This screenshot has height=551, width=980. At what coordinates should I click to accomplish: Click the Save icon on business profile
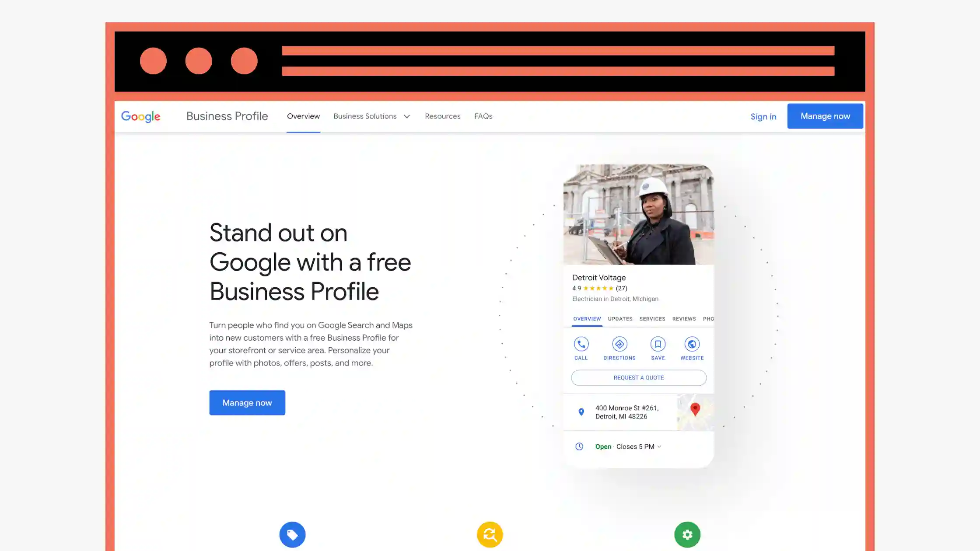point(658,344)
